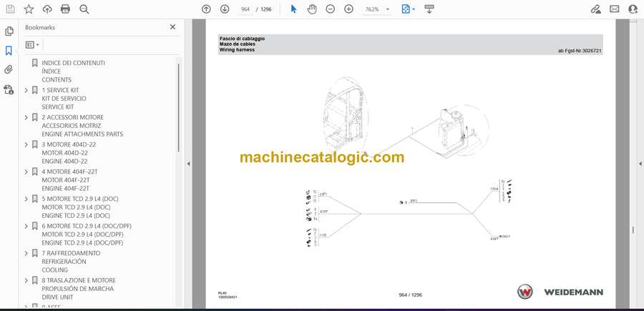644x311 pixels.
Task: Go to the next page arrow
Action: 225,9
